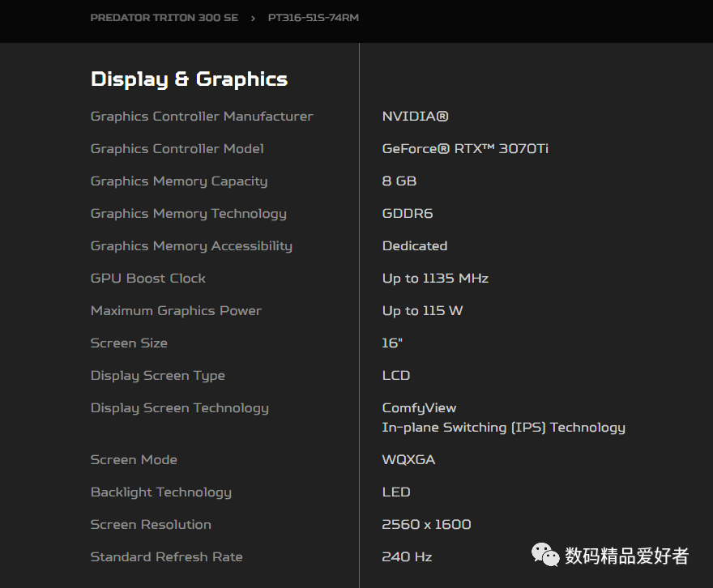Select the Graphics Memory Accessibility label
Screen dimensions: 713x588
191,246
